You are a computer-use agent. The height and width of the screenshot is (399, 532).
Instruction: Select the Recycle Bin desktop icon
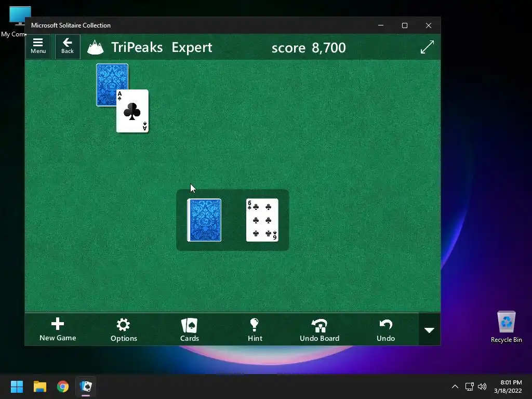506,327
